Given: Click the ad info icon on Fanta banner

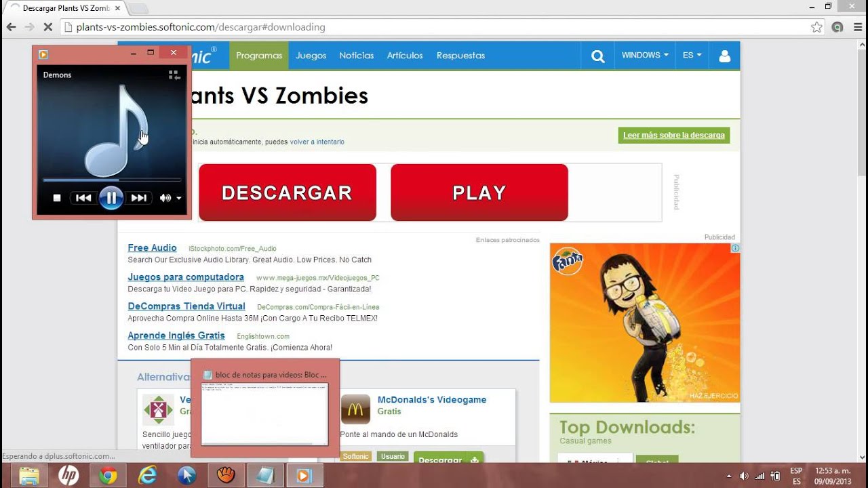Looking at the screenshot, I should click(x=735, y=248).
